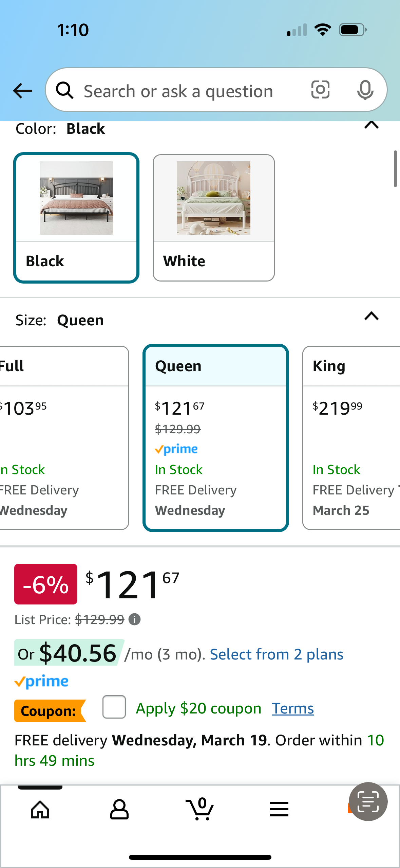Open Select from 2 plans link
This screenshot has height=868, width=400.
(x=277, y=654)
